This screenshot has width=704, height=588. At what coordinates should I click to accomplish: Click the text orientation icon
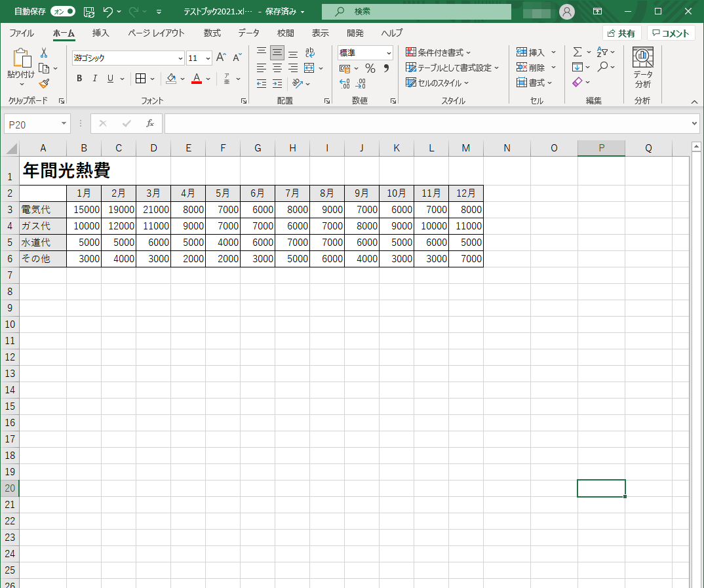[297, 83]
